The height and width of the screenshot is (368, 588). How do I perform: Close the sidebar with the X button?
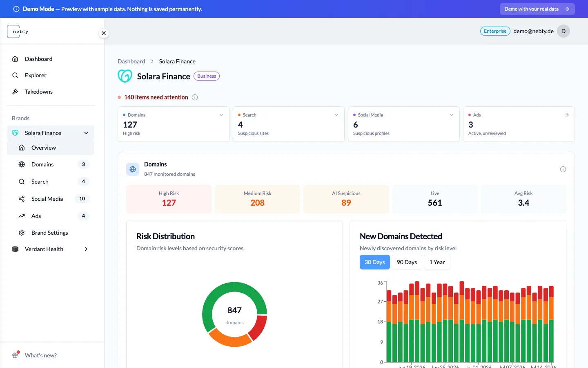[104, 33]
